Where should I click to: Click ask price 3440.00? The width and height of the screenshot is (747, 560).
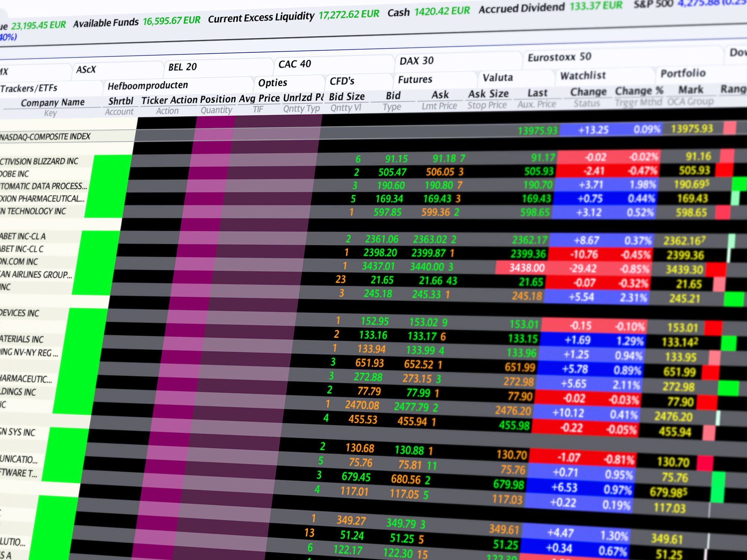point(427,267)
